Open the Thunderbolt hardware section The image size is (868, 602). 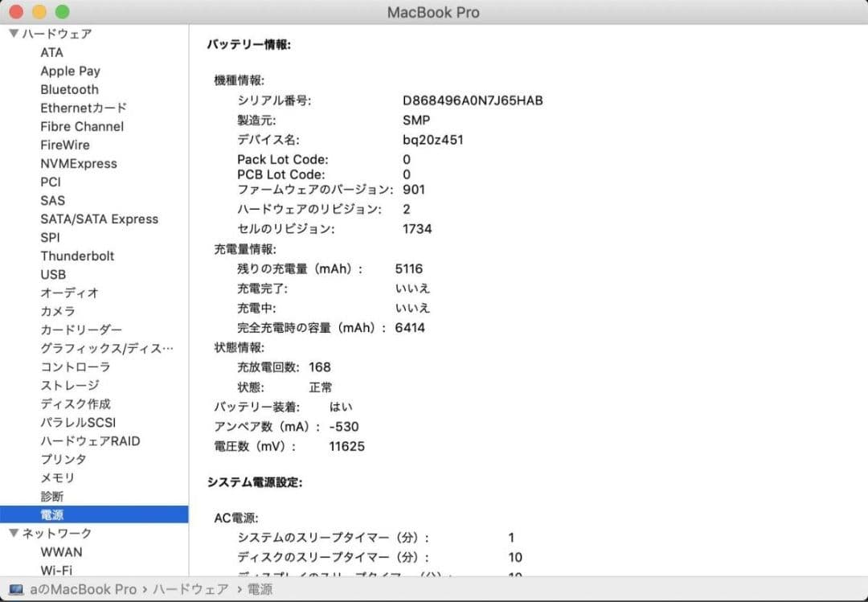coord(77,256)
